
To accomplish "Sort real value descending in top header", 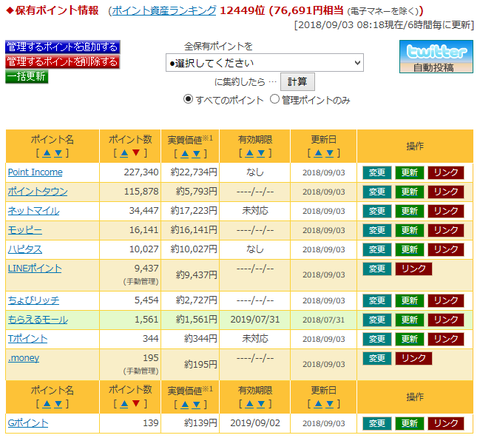I will click(196, 154).
